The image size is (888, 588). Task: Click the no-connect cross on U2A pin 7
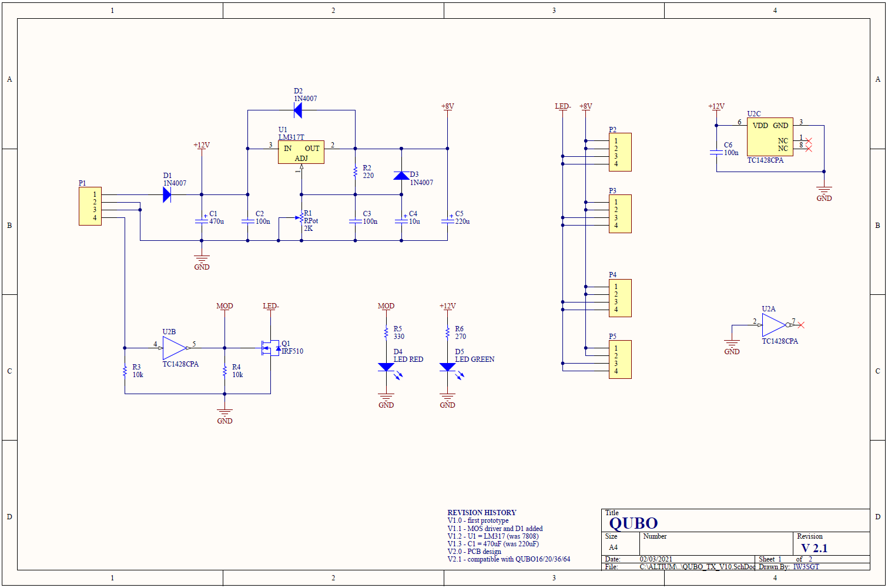[x=800, y=325]
